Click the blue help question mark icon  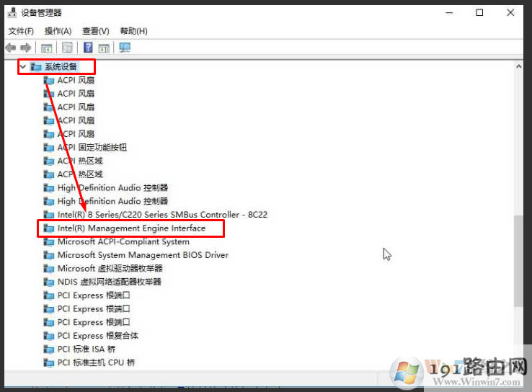(88, 48)
